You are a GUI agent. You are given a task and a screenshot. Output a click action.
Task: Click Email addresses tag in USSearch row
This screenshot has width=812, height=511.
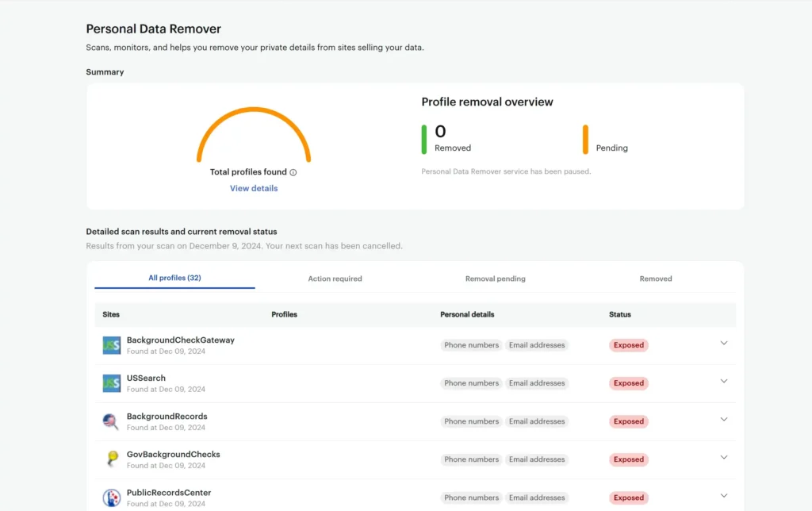537,383
